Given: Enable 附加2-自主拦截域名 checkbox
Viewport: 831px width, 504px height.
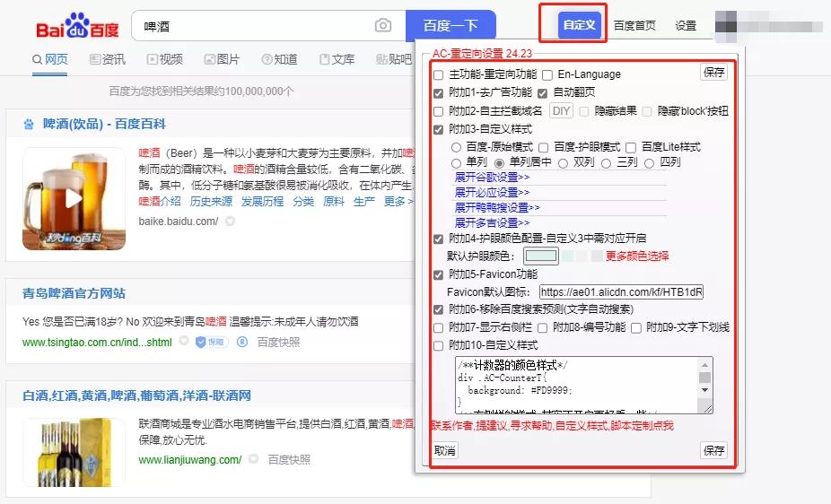Looking at the screenshot, I should tap(438, 112).
